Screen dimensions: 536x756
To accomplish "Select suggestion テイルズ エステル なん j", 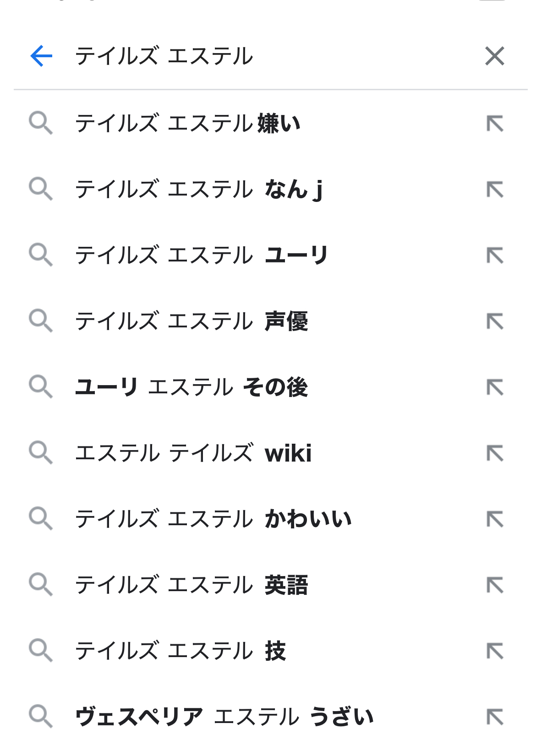I will tap(199, 190).
